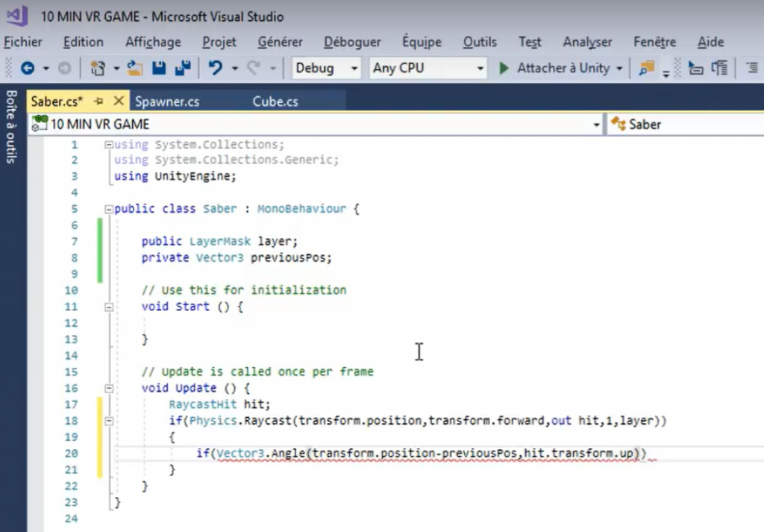Image resolution: width=764 pixels, height=532 pixels.
Task: Pin the Saber.cs tab
Action: (99, 101)
